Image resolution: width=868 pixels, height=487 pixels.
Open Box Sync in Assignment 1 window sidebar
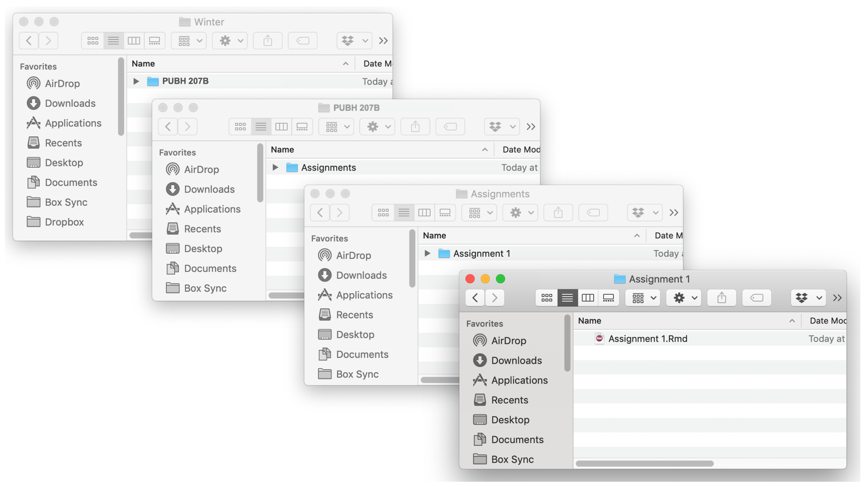tap(504, 459)
